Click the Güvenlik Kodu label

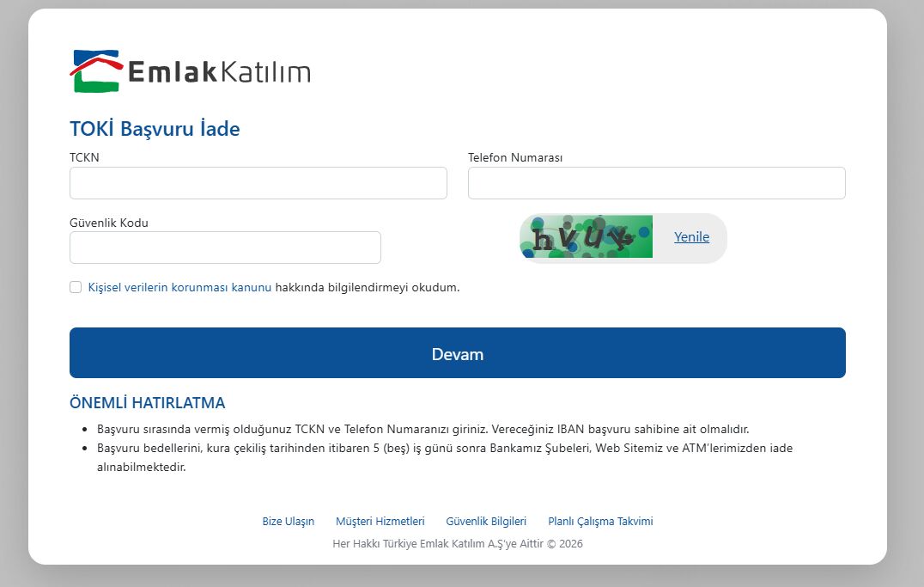109,223
